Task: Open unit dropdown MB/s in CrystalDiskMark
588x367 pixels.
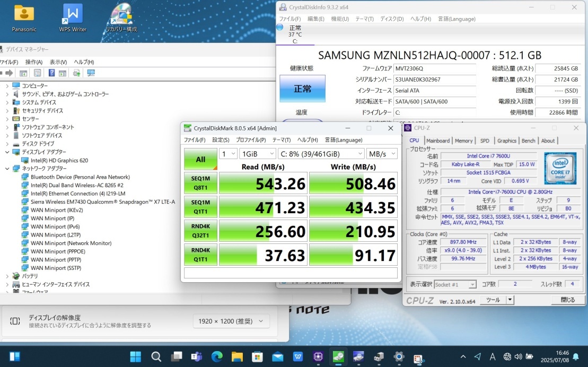Action: click(382, 154)
